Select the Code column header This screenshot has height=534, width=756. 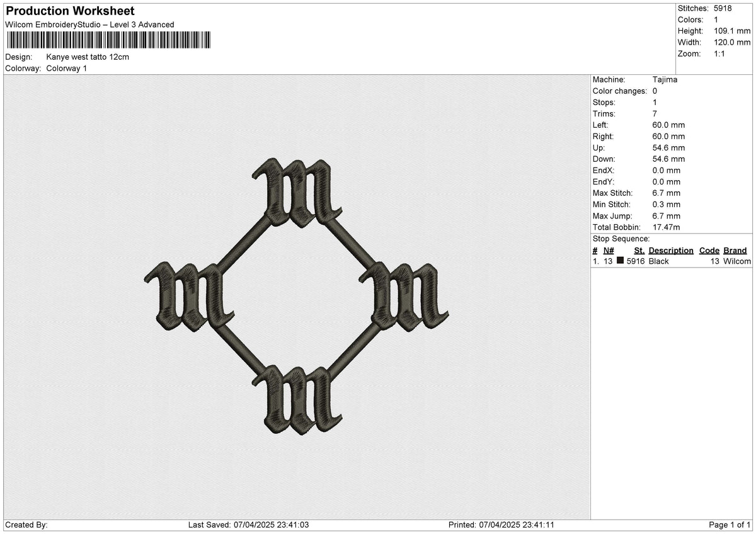[709, 250]
